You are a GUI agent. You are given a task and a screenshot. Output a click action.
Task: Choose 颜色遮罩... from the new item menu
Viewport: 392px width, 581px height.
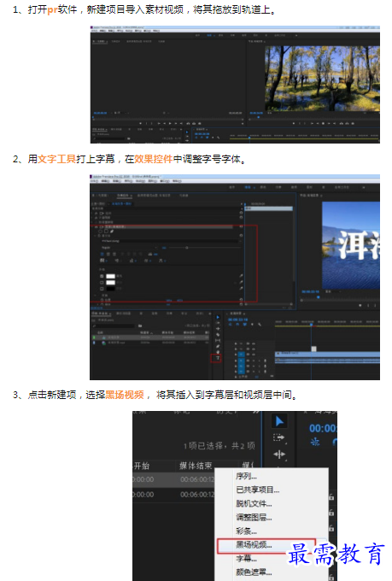coord(254,572)
